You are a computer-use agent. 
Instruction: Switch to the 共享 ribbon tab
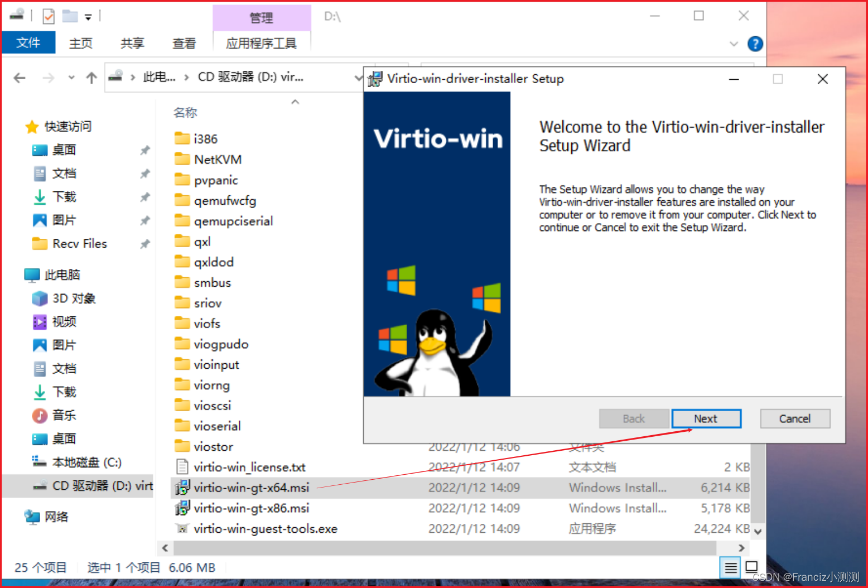tap(132, 43)
